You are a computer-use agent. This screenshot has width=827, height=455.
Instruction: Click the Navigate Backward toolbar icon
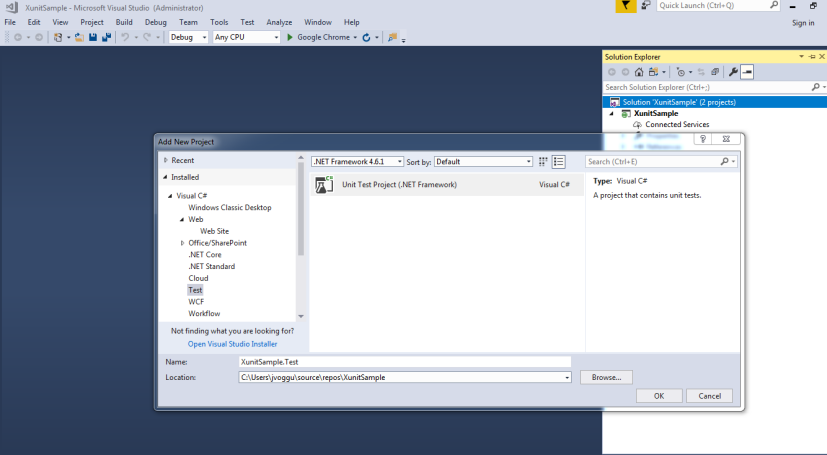pyautogui.click(x=18, y=37)
